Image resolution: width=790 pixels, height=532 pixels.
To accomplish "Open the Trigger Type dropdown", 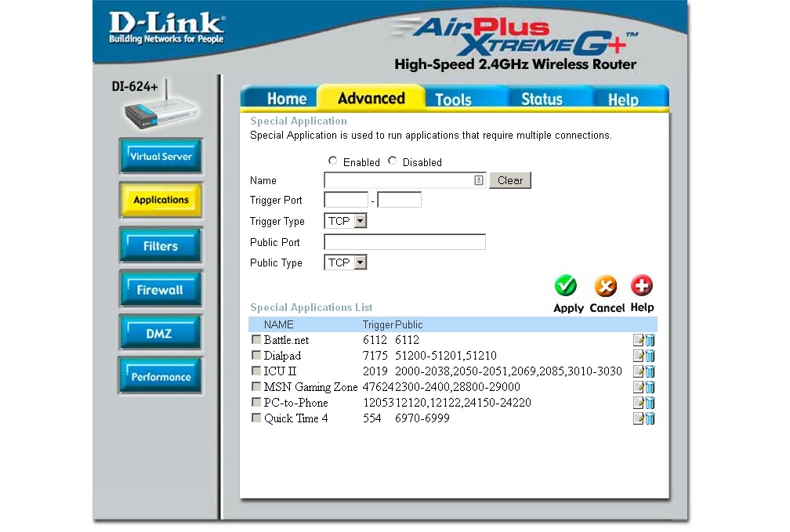I will click(345, 221).
